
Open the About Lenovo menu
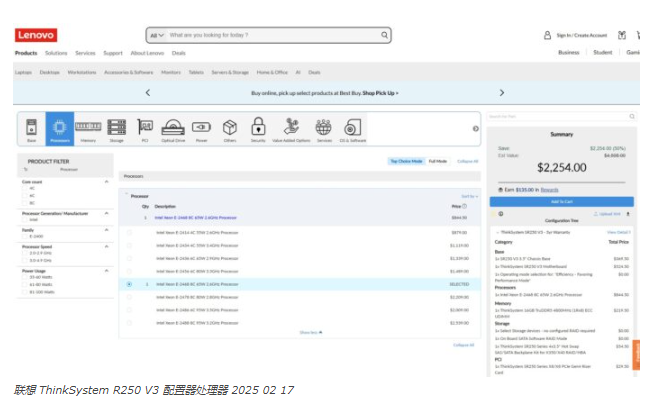147,53
